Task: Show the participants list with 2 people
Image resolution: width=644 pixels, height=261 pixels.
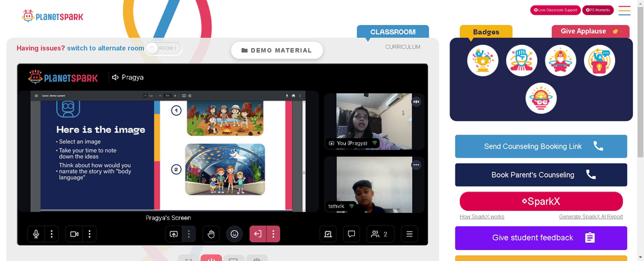Action: point(380,234)
